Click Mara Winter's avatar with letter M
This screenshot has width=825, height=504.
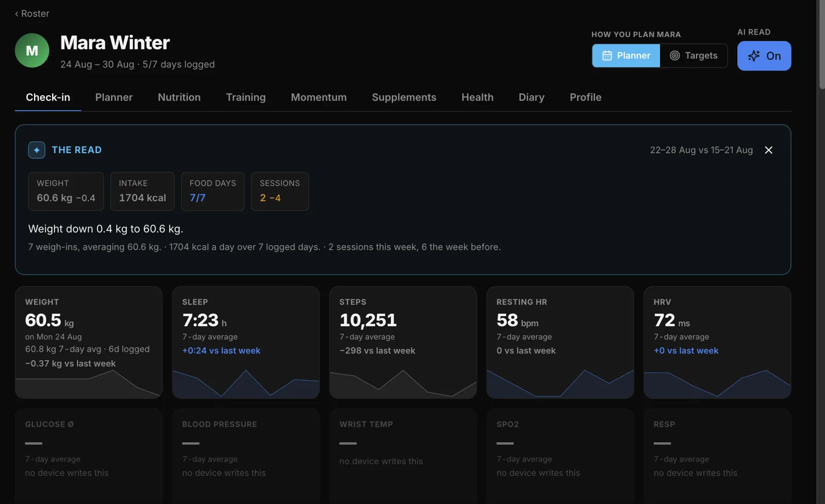tap(32, 51)
